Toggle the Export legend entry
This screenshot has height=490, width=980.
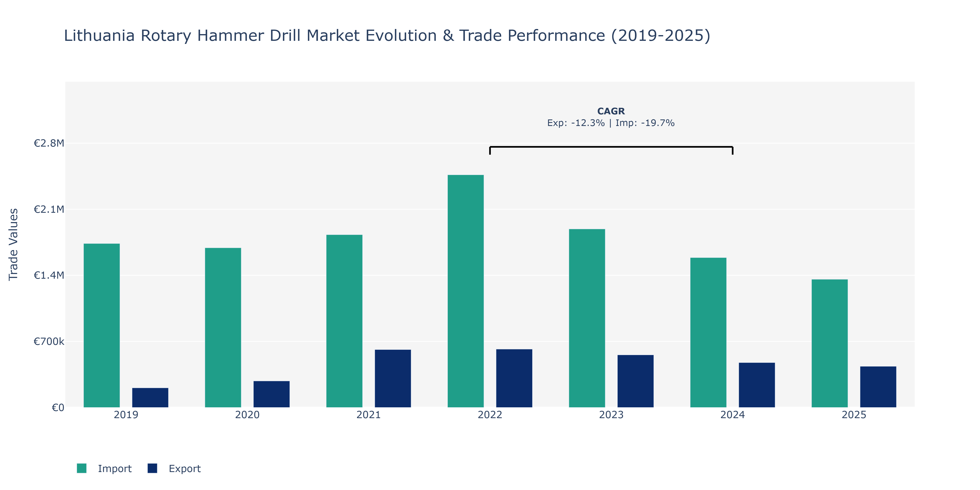(x=174, y=468)
